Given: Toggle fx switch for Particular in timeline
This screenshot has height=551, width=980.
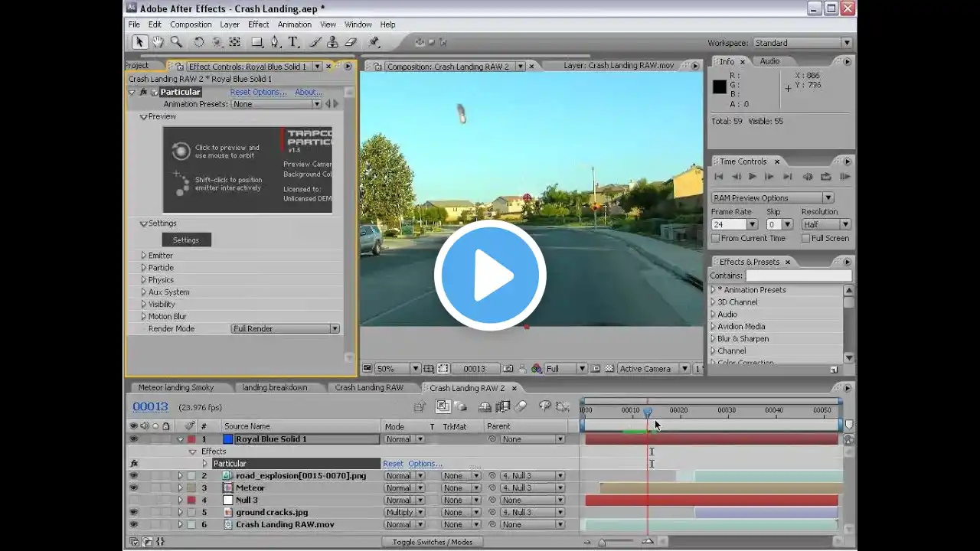Looking at the screenshot, I should point(134,464).
